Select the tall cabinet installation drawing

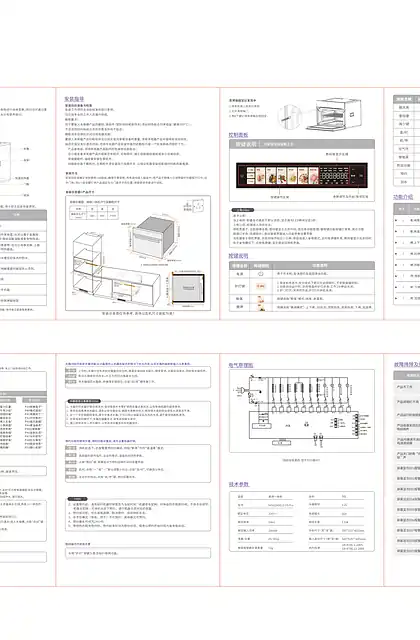click(87, 263)
